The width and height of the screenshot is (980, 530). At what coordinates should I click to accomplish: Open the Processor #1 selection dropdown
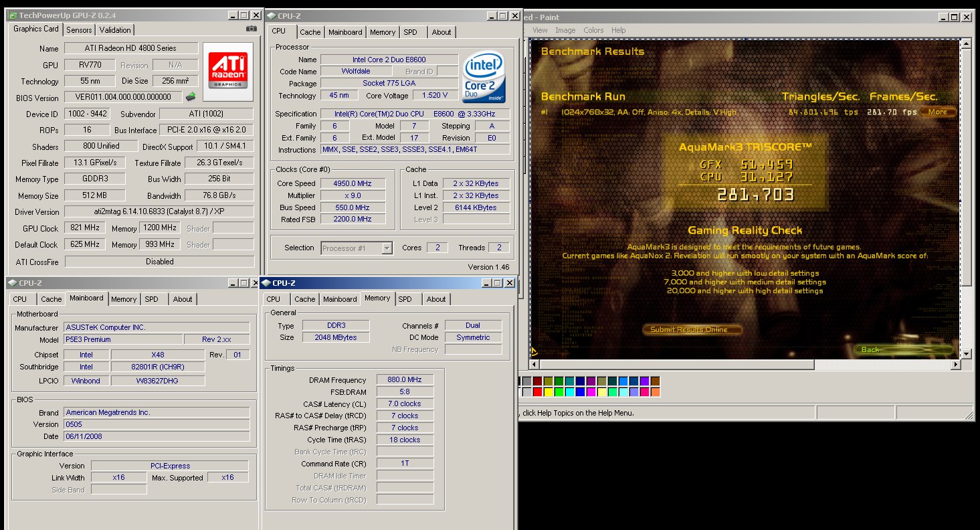pyautogui.click(x=386, y=248)
